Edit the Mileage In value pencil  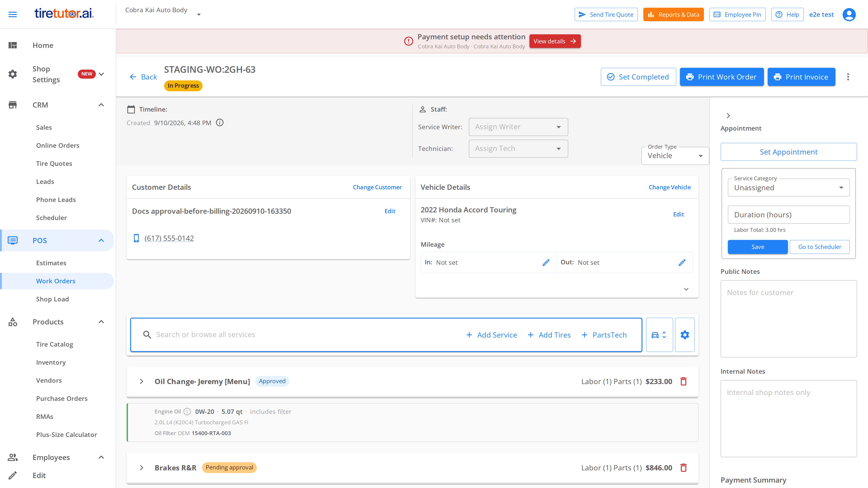[x=546, y=262]
